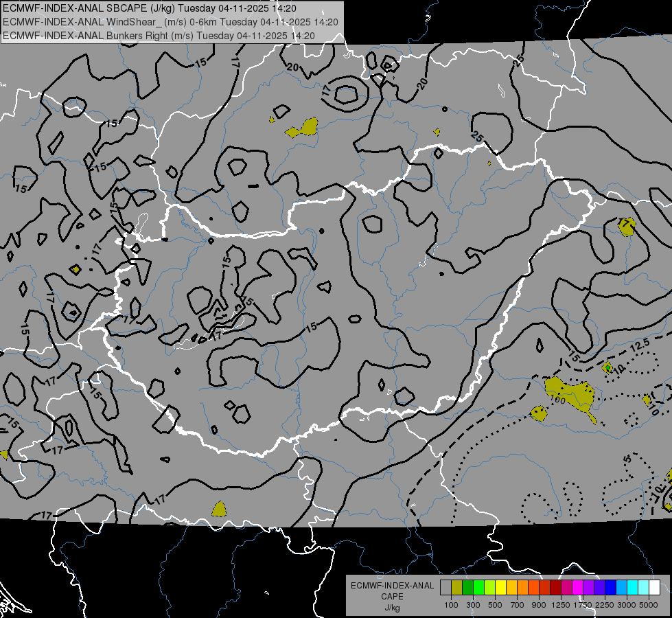The image size is (672, 618).
Task: Select the gray swatch in CAPE legend
Action: (x=445, y=588)
